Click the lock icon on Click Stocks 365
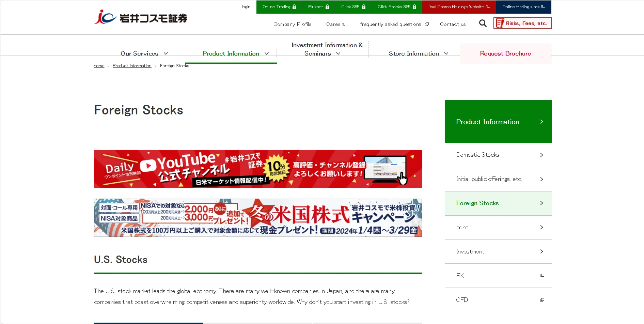Viewport: 644px width, 324px height. tap(414, 7)
